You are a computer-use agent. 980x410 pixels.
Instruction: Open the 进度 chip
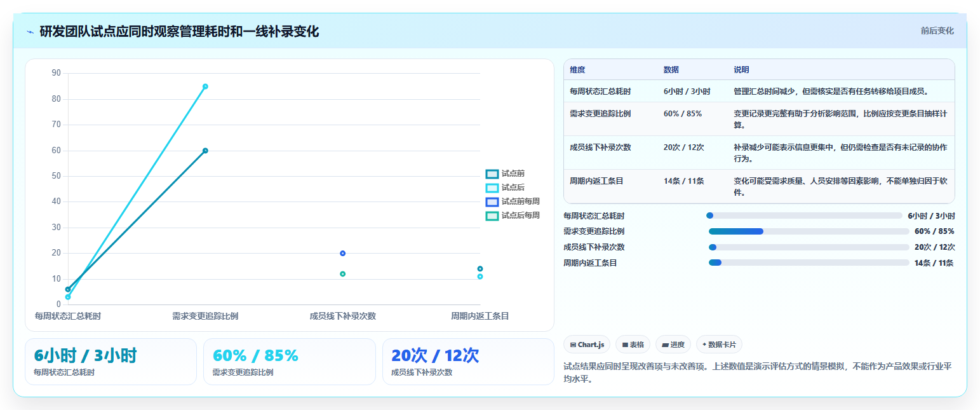(x=673, y=345)
